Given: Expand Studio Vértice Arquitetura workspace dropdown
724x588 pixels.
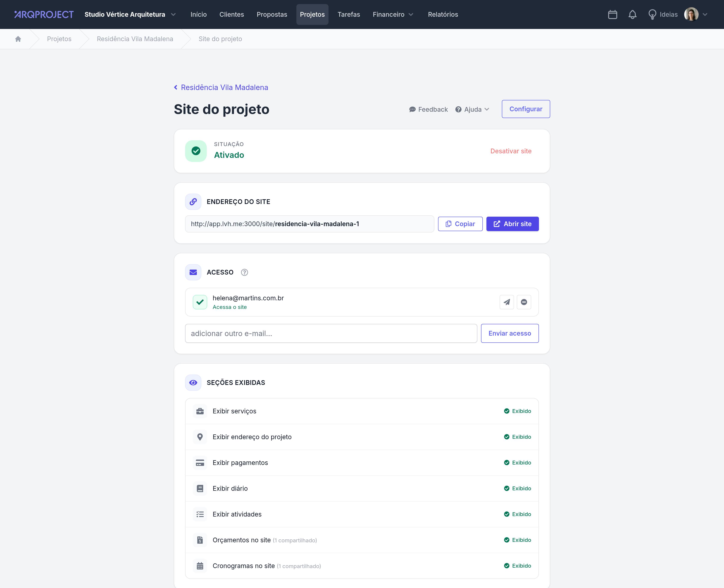Looking at the screenshot, I should click(x=130, y=14).
